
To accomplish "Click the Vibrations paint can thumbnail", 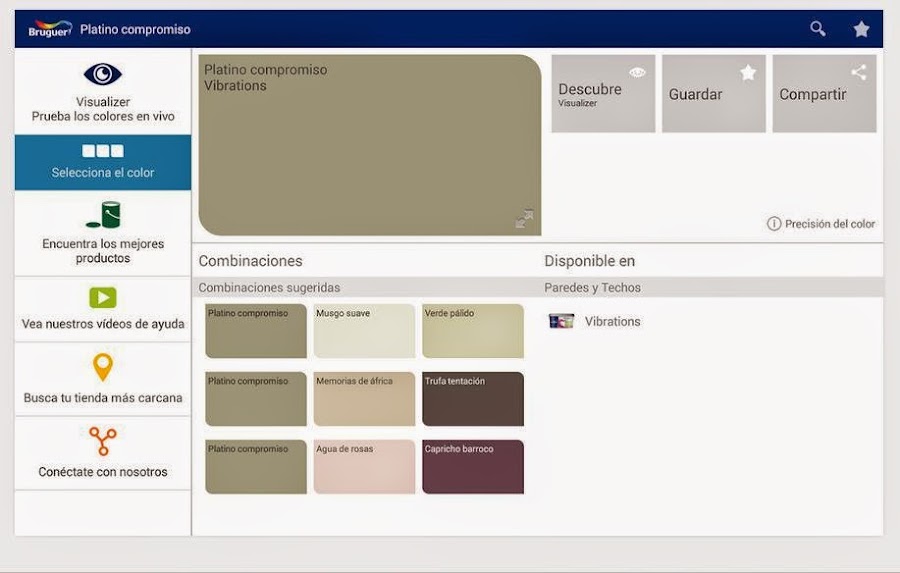I will point(561,321).
